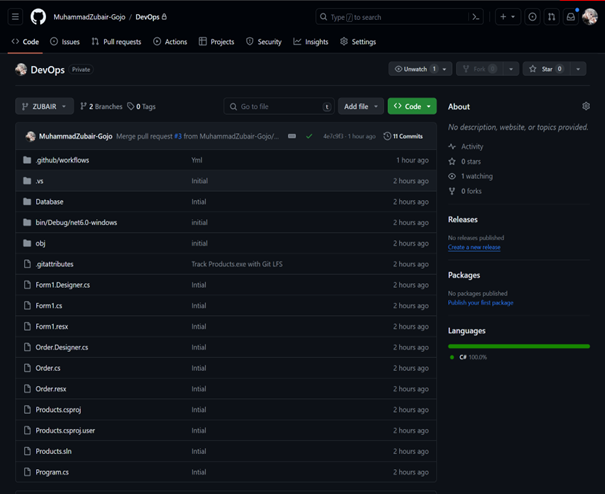Switch to the Actions tab
605x494 pixels.
pos(170,42)
